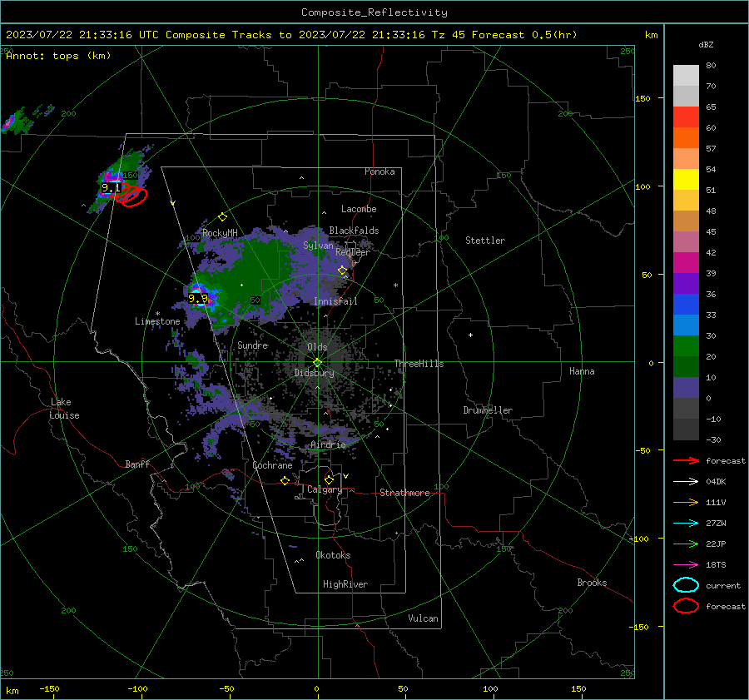Click the Drumheller label
The image size is (749, 700).
point(488,410)
